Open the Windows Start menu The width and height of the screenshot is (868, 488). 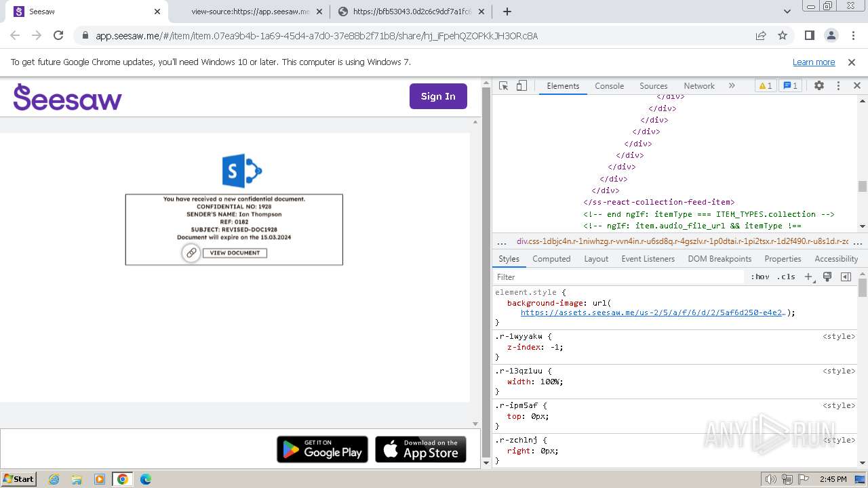(18, 479)
